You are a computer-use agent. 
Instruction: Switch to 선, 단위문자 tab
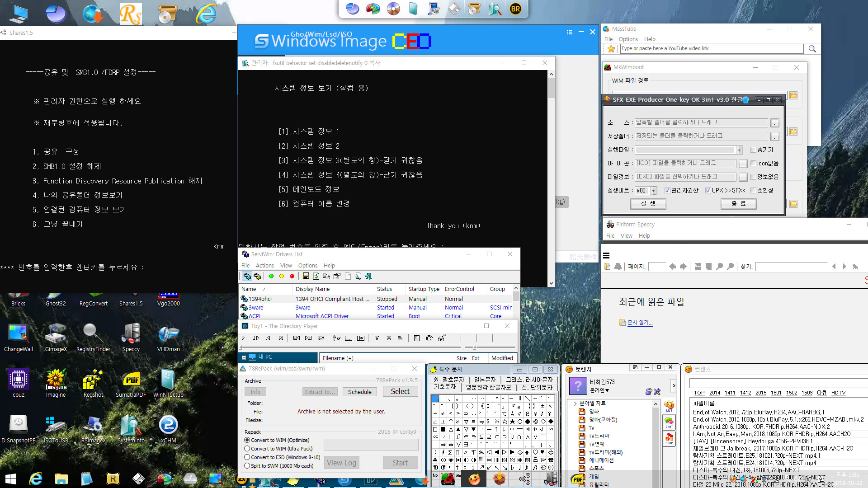pyautogui.click(x=537, y=387)
